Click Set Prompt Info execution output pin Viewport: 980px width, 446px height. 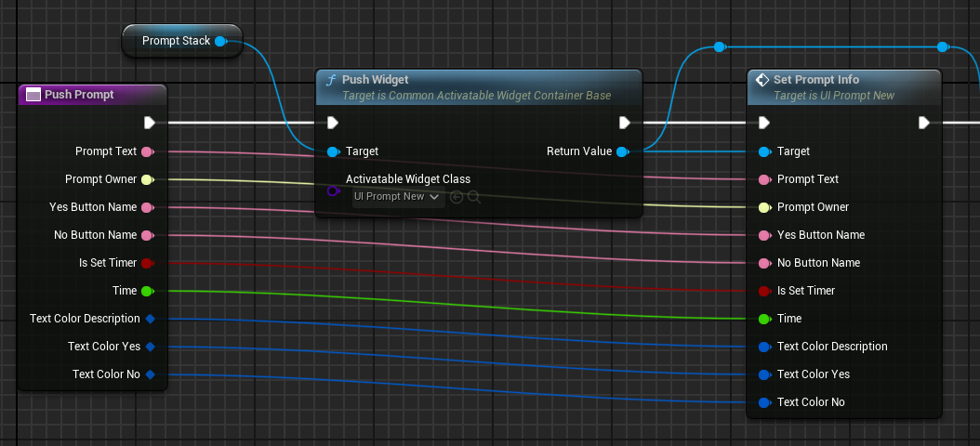coord(924,123)
